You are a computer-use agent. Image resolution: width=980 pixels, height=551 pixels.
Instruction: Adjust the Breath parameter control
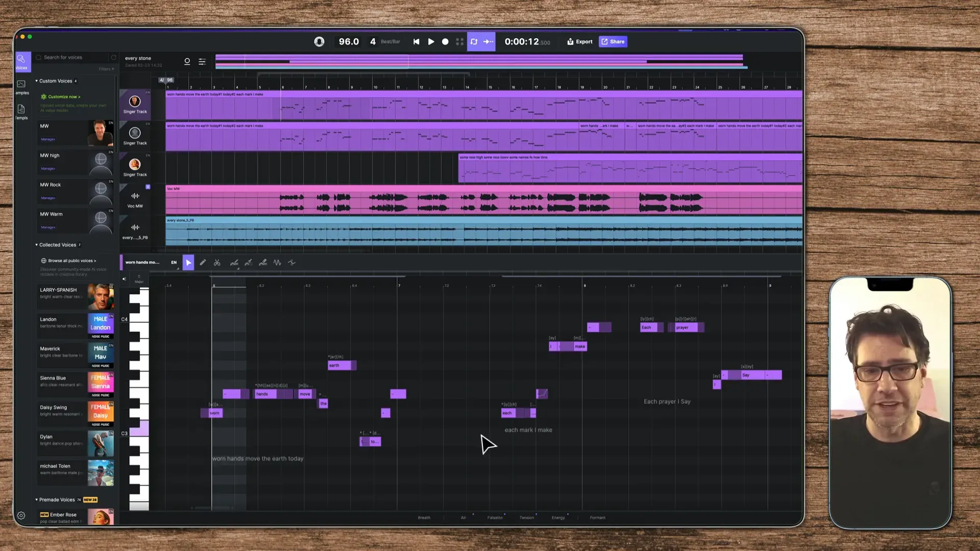click(424, 517)
